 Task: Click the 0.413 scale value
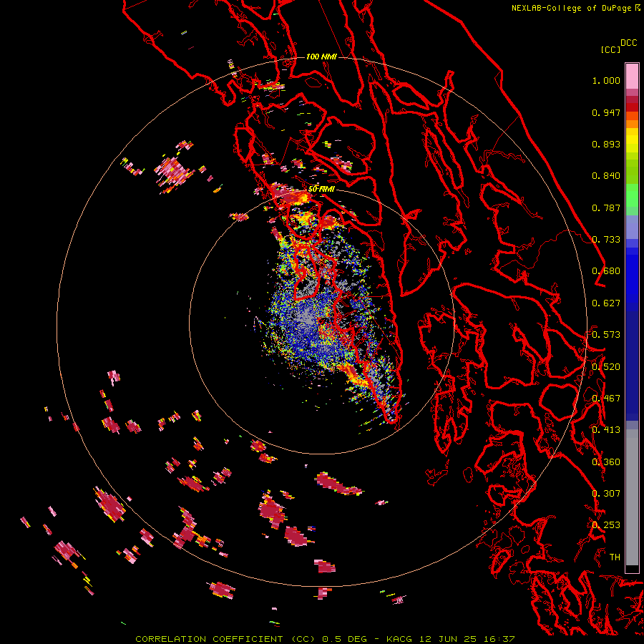click(x=606, y=430)
